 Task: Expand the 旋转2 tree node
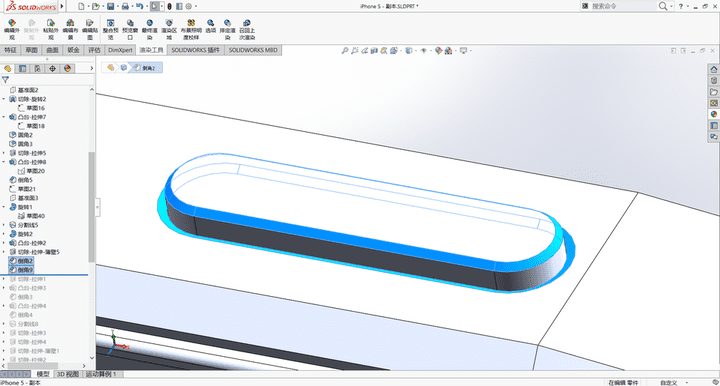4,234
